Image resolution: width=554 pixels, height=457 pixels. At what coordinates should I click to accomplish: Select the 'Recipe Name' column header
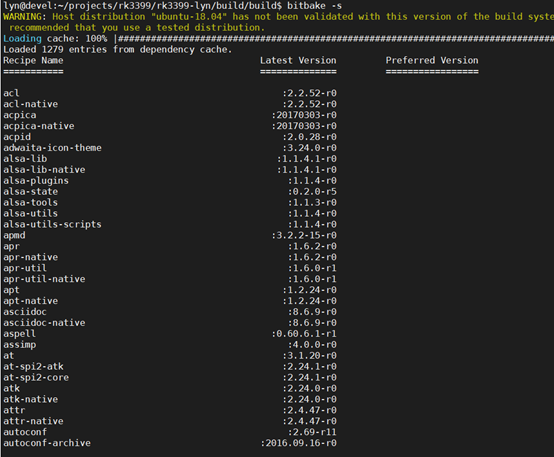(x=33, y=60)
